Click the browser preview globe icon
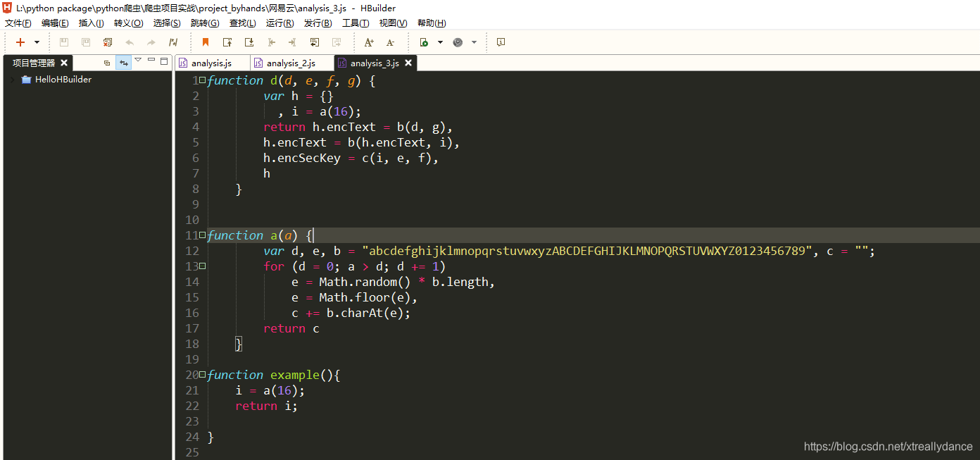This screenshot has width=980, height=460. tap(458, 42)
